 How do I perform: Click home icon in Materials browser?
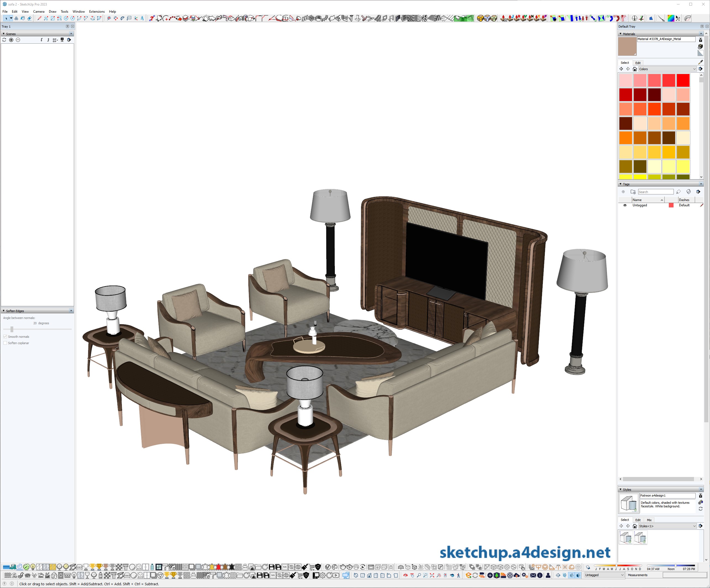click(x=635, y=69)
